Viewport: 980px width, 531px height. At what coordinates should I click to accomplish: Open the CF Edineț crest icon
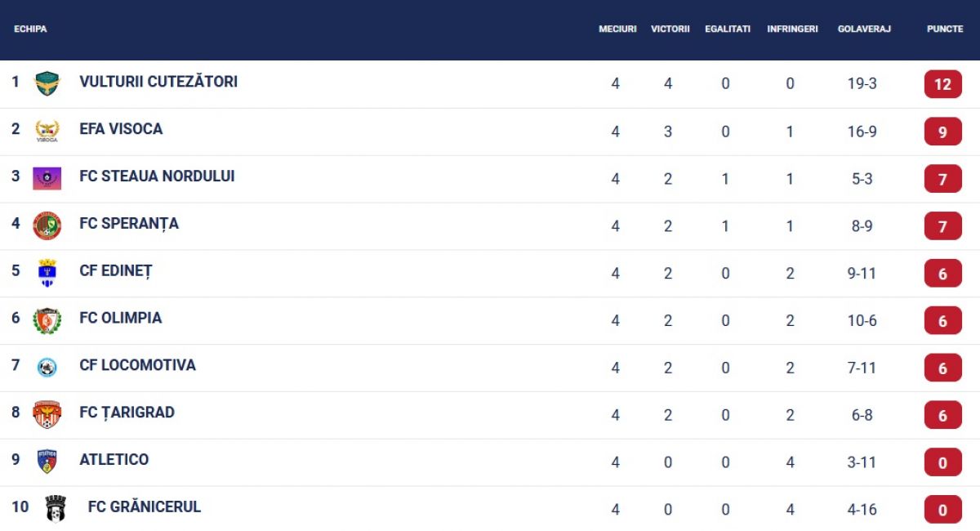click(47, 273)
